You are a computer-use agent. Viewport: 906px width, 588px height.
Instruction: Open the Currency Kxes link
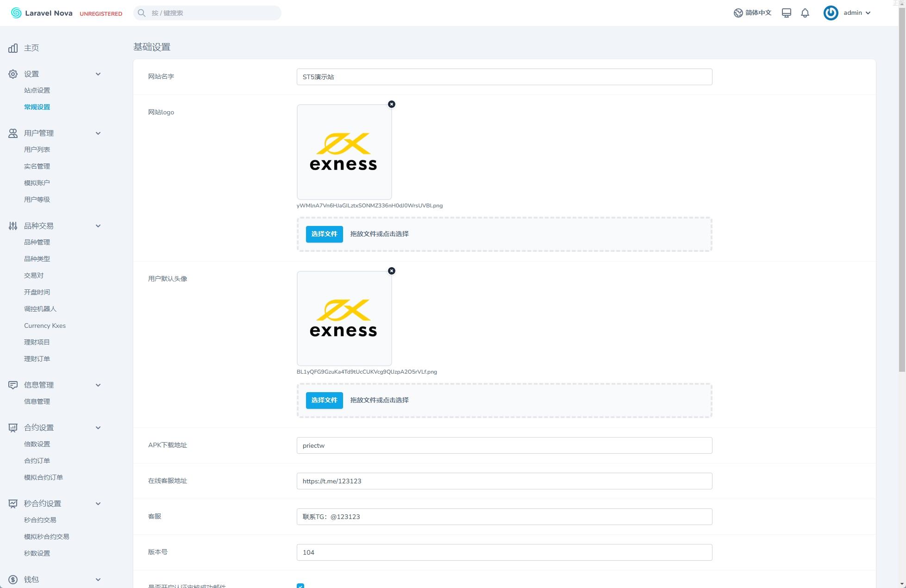click(45, 325)
